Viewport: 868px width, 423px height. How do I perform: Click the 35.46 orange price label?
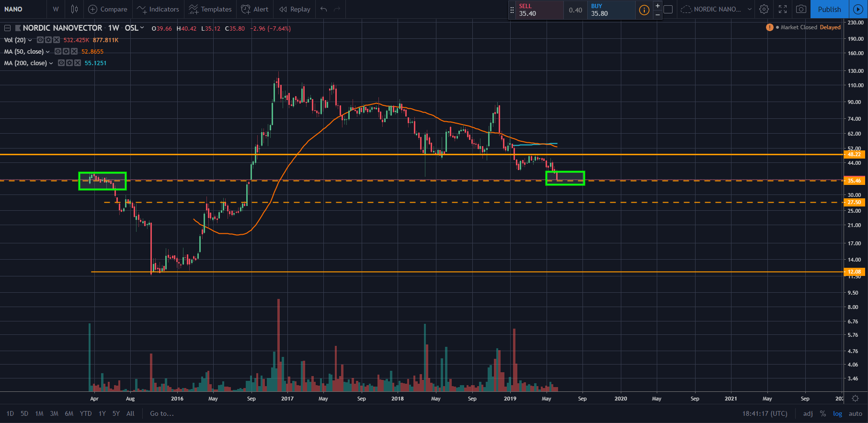pos(854,181)
